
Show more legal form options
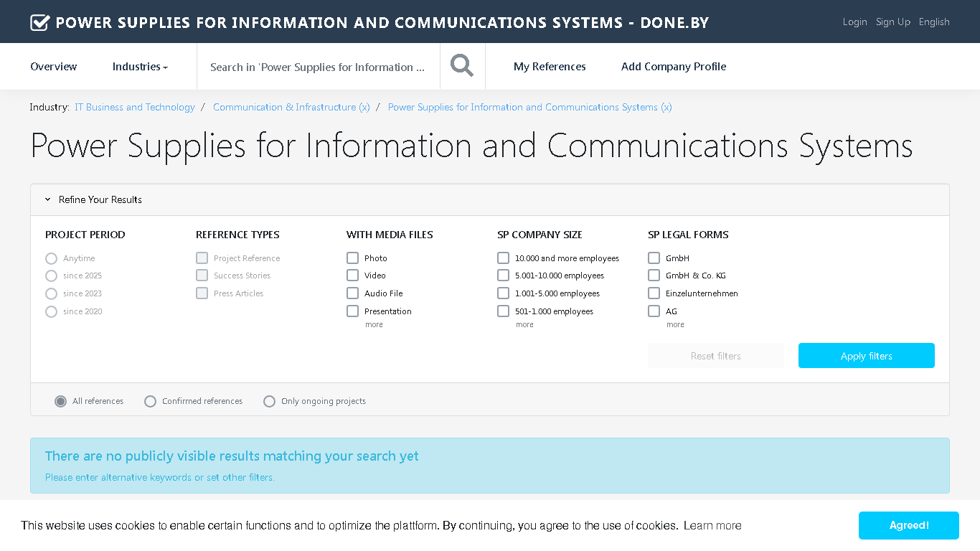(x=675, y=324)
